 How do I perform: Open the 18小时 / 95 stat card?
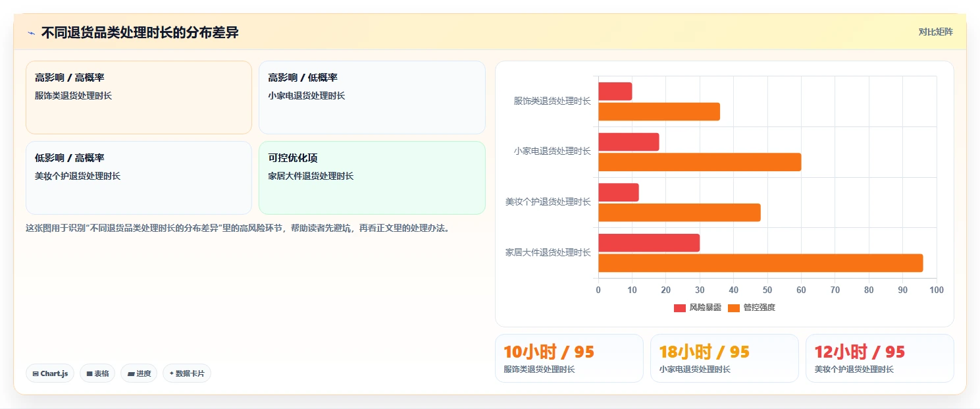click(x=725, y=358)
